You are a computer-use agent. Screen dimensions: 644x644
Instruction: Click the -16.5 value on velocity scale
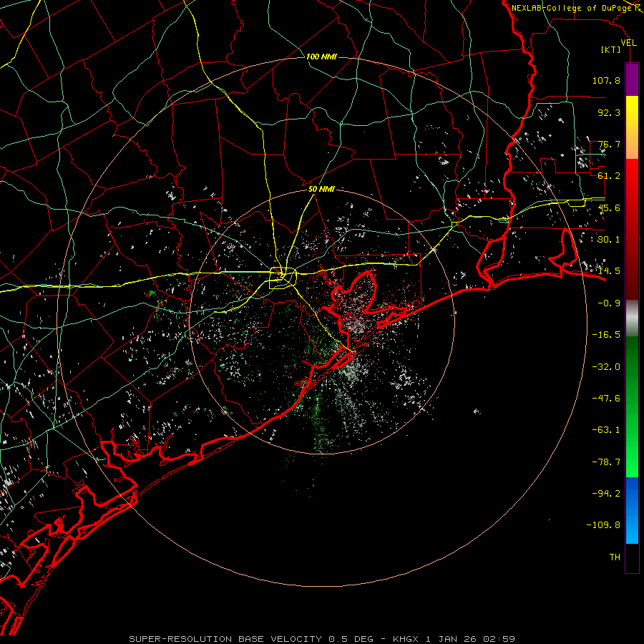point(606,335)
